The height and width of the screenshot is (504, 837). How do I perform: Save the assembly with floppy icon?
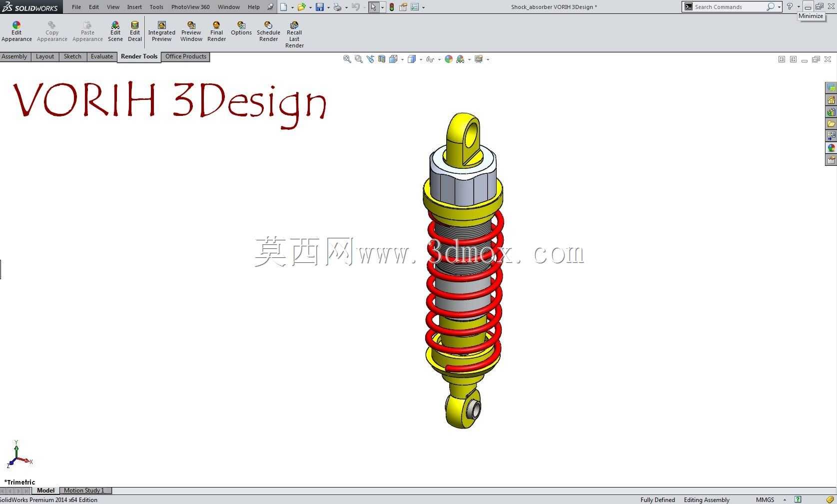coord(320,7)
